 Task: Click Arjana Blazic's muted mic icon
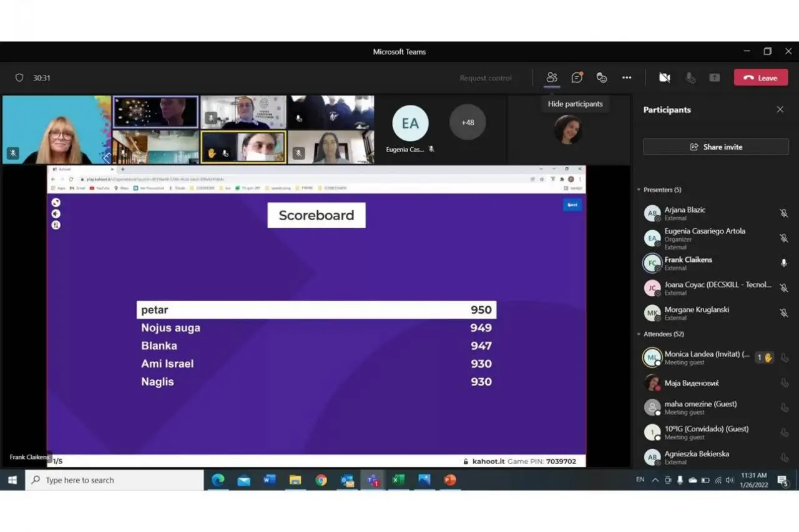coord(783,213)
